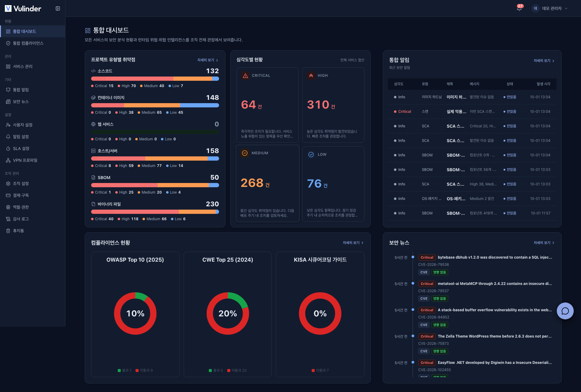
Task: Open the 데모 관리자 user dropdown
Action: click(550, 8)
